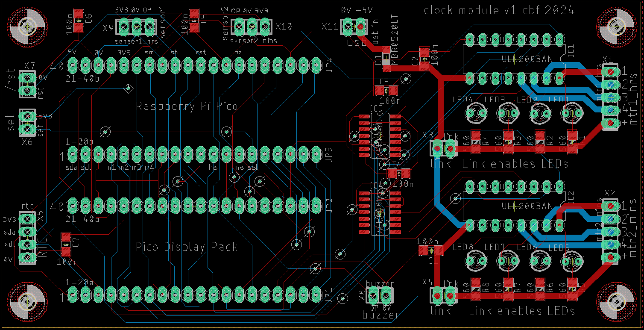Select capacitor C6 footprint near X9
This screenshot has height=330, width=644.
(x=79, y=20)
